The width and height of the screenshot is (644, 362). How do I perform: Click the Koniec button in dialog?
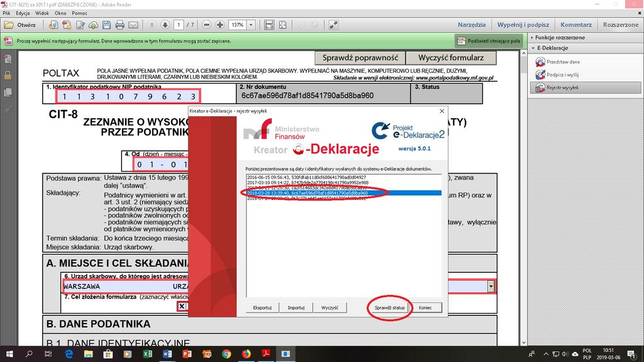(425, 308)
